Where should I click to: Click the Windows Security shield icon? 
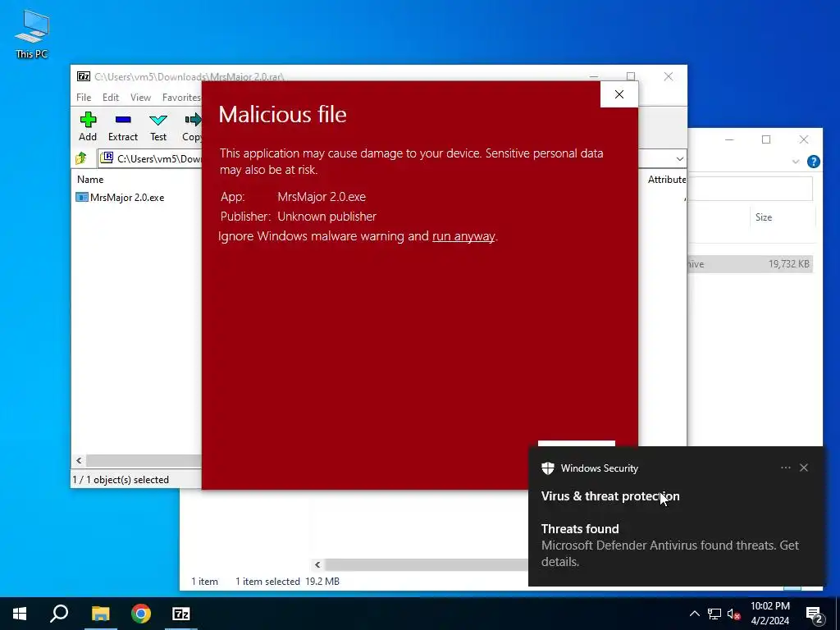click(547, 468)
